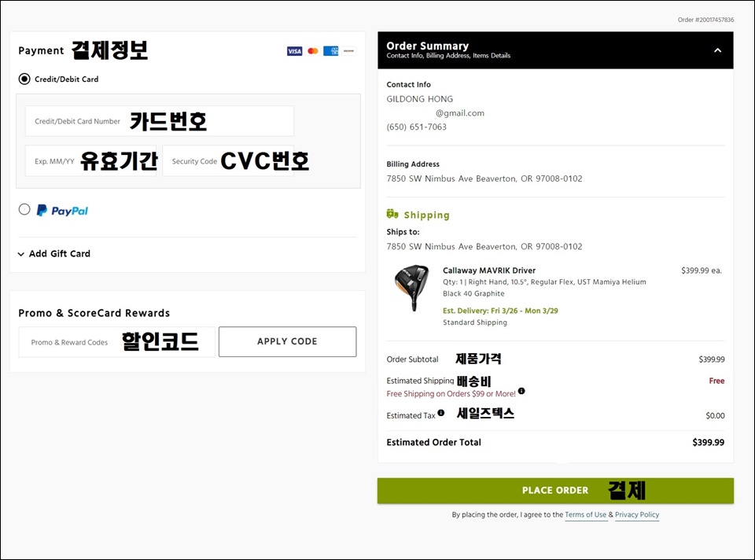Click the Estimated Tax info icon
This screenshot has height=560, width=755.
pyautogui.click(x=441, y=413)
